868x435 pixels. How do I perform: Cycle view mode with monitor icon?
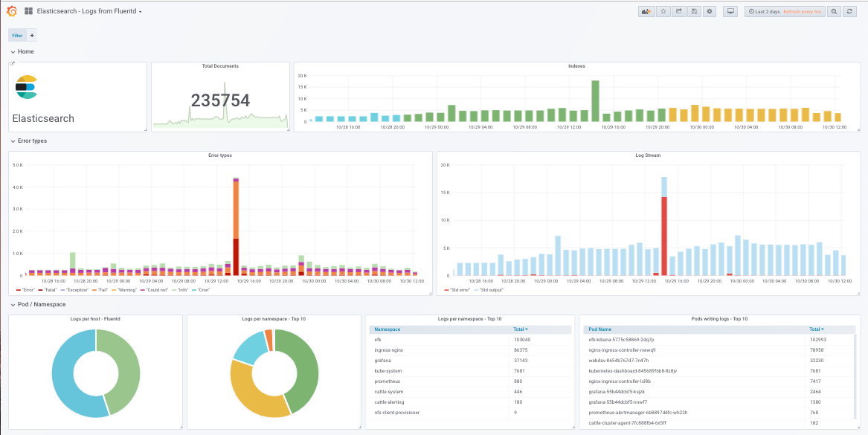tap(730, 11)
